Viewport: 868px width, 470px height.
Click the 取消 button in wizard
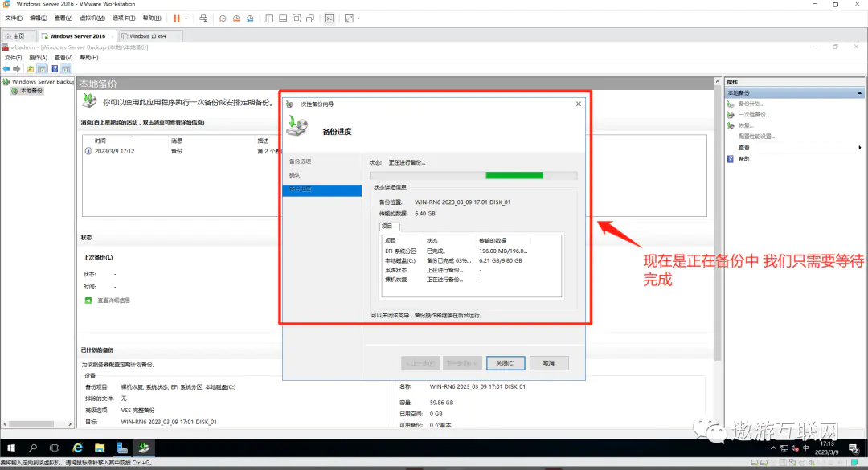tap(549, 363)
